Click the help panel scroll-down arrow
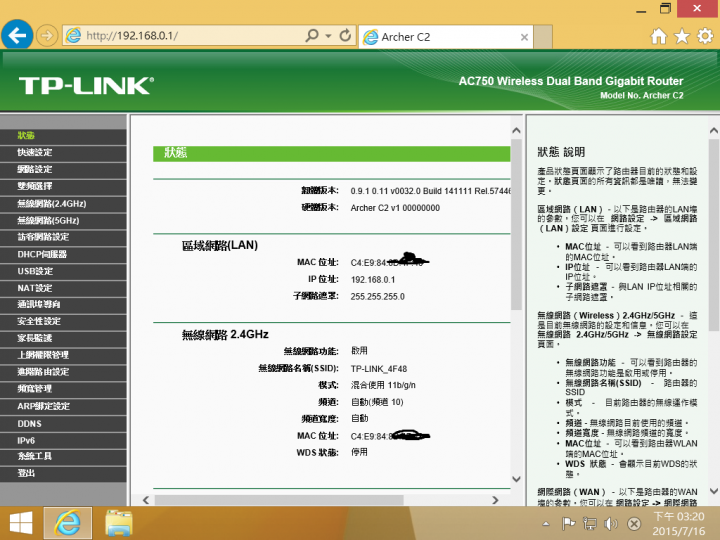 click(x=714, y=491)
